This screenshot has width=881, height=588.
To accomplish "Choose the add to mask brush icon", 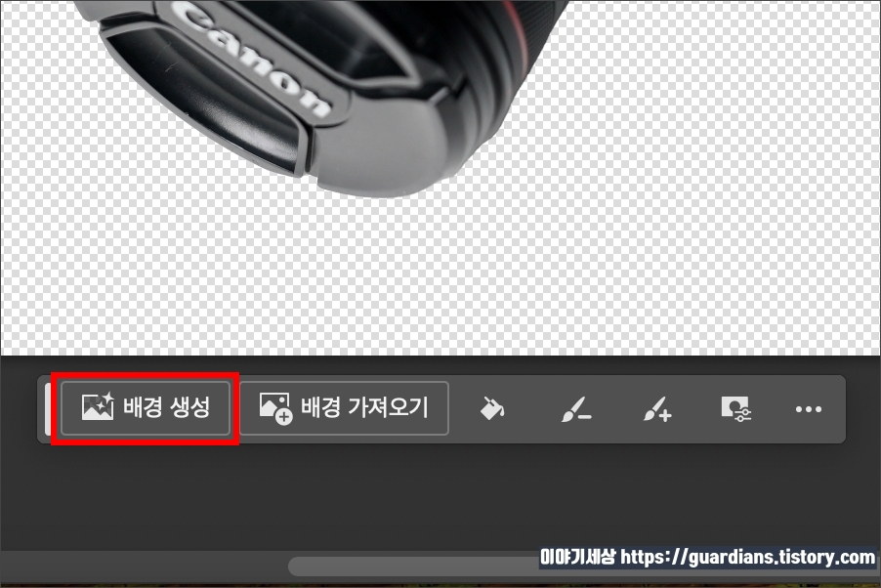I will [x=656, y=408].
